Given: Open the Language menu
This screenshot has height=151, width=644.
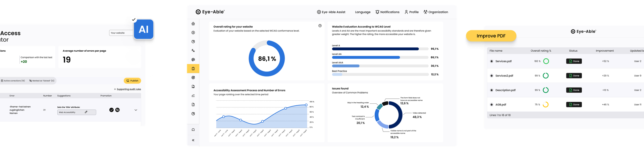Looking at the screenshot, I should click(363, 12).
